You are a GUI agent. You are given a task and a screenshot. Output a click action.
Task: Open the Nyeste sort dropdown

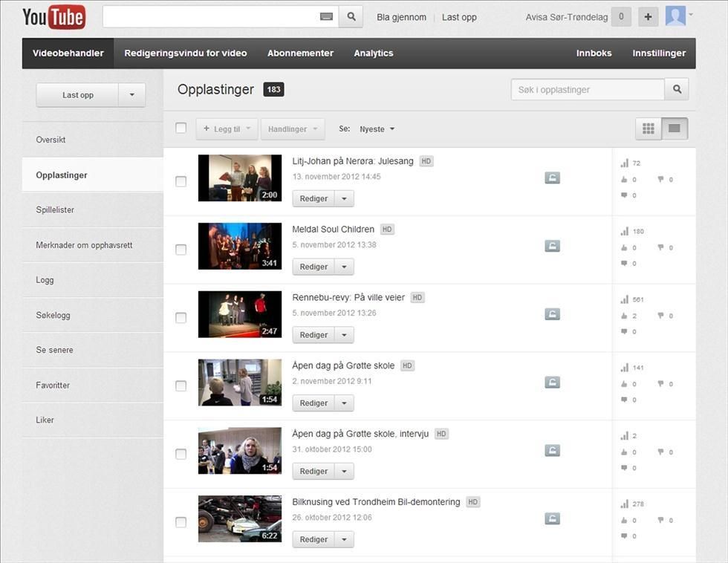(x=376, y=128)
